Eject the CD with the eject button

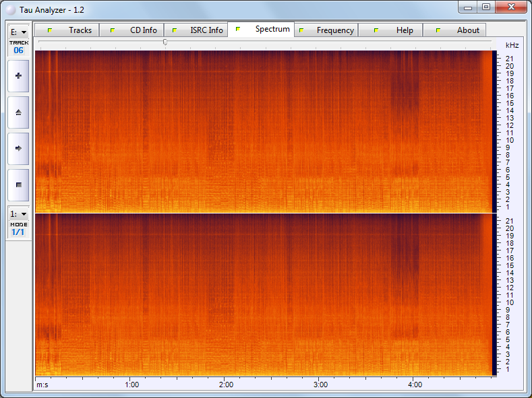(18, 112)
